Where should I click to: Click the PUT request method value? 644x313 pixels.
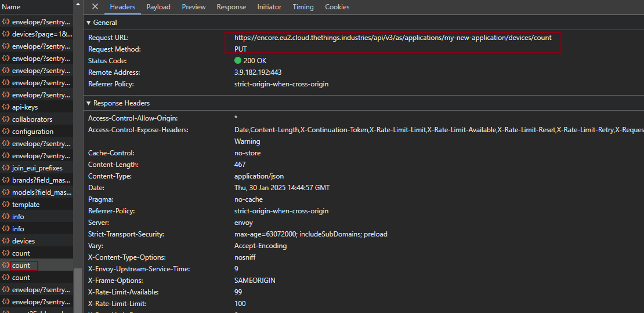pyautogui.click(x=241, y=49)
